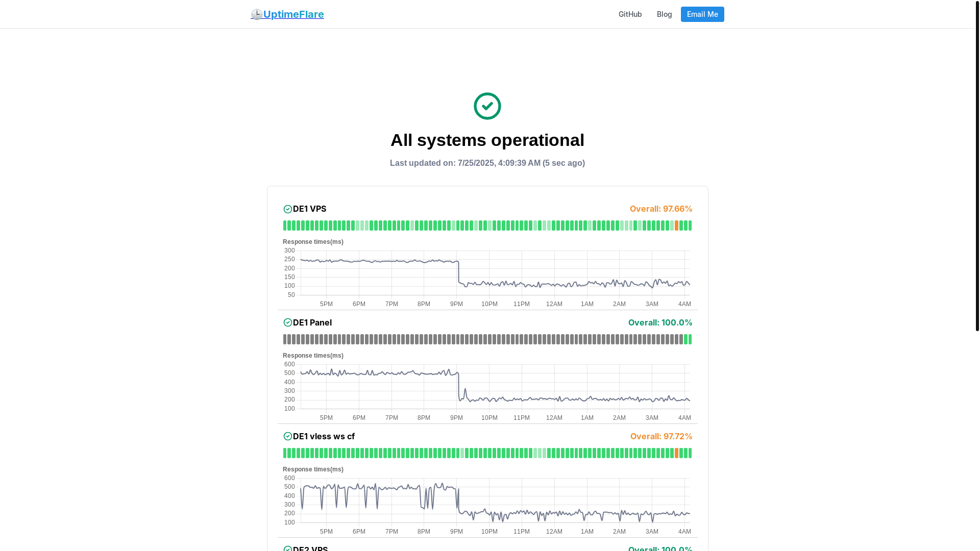Open the GitHub link in header
980x551 pixels.
(630, 14)
